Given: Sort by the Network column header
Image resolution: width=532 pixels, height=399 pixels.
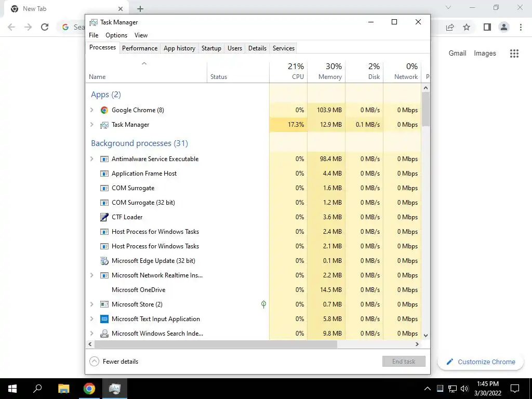Looking at the screenshot, I should click(403, 72).
